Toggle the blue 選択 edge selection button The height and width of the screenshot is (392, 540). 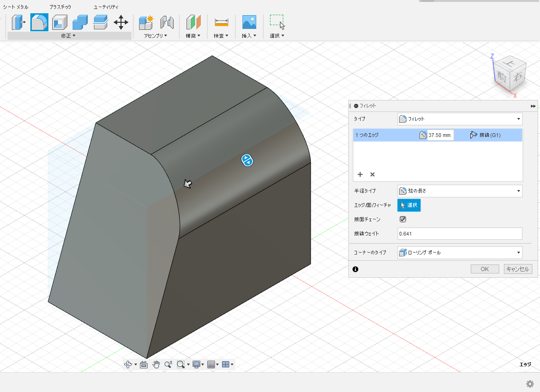pos(409,205)
